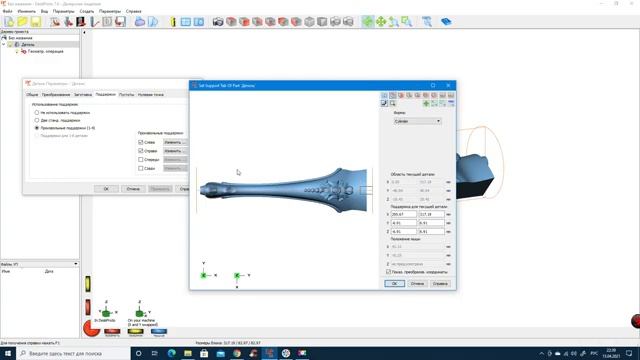Click last icon in Set Support Tab top row

[x=451, y=96]
